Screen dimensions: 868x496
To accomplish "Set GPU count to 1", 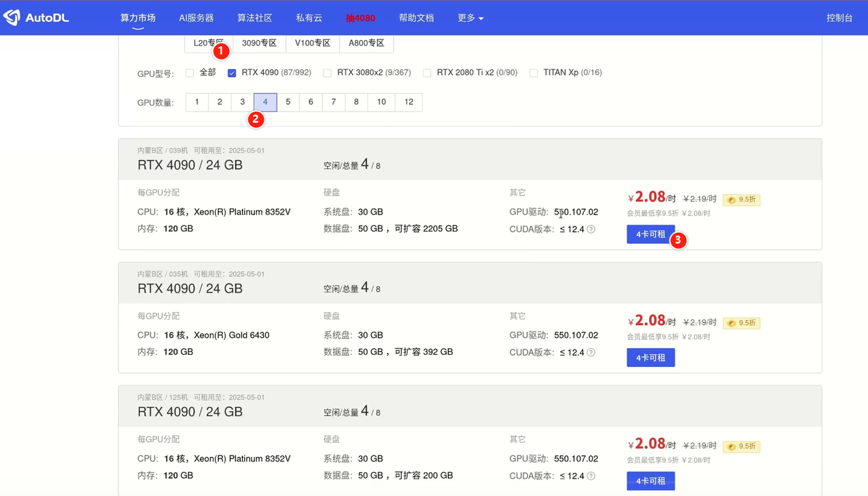I will (197, 102).
